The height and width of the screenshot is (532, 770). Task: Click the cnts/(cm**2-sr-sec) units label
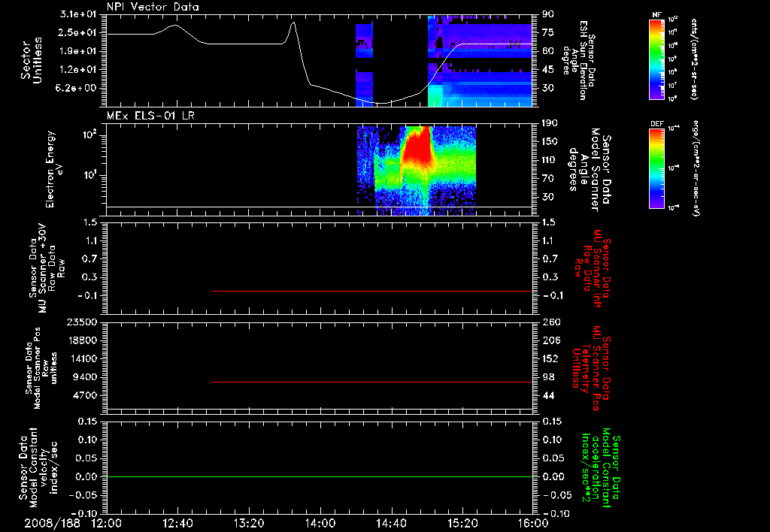pyautogui.click(x=694, y=59)
